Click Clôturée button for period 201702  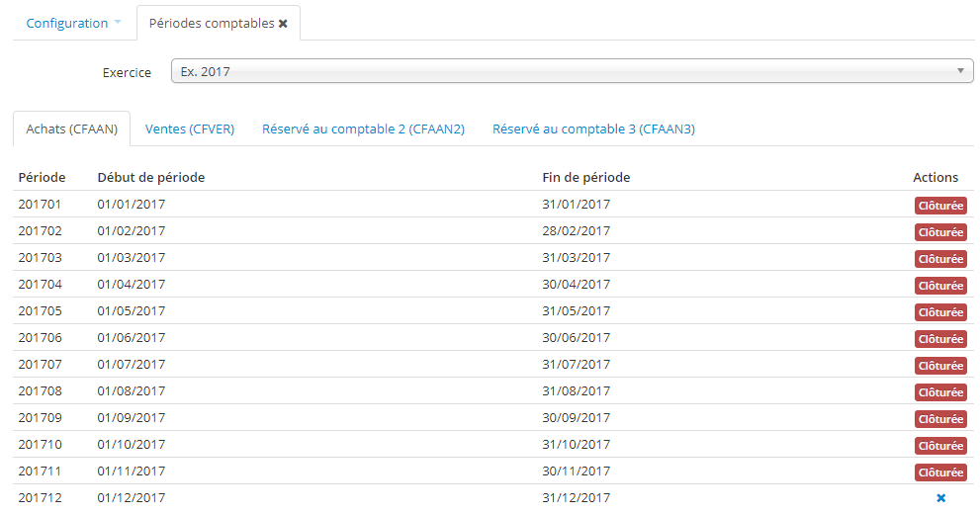coord(940,232)
